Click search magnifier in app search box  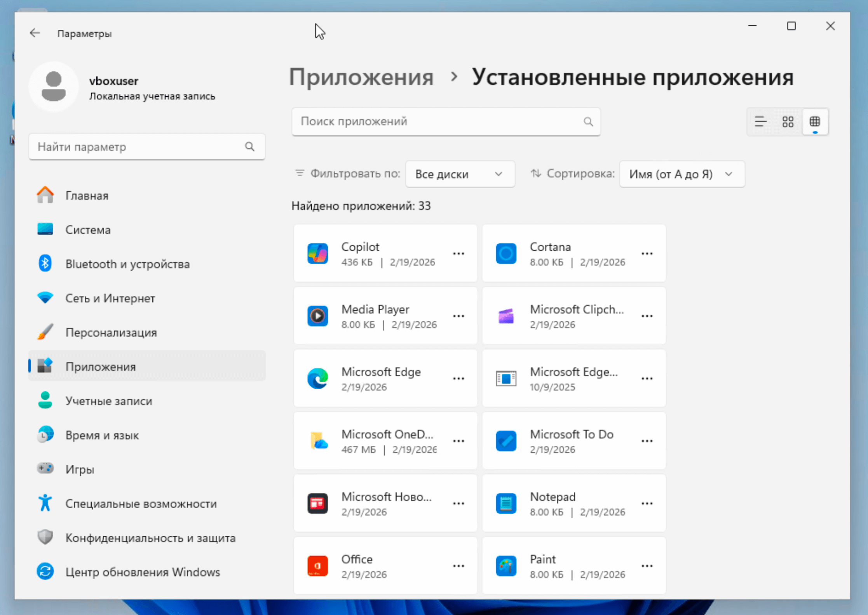(588, 122)
